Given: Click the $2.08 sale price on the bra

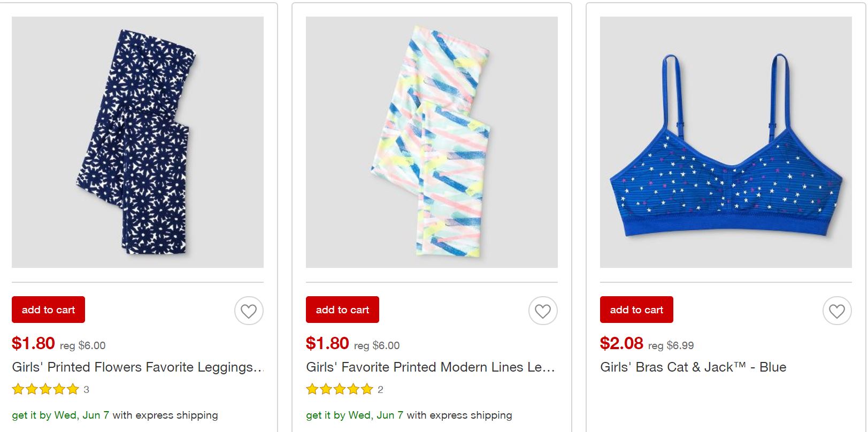Looking at the screenshot, I should click(x=621, y=343).
